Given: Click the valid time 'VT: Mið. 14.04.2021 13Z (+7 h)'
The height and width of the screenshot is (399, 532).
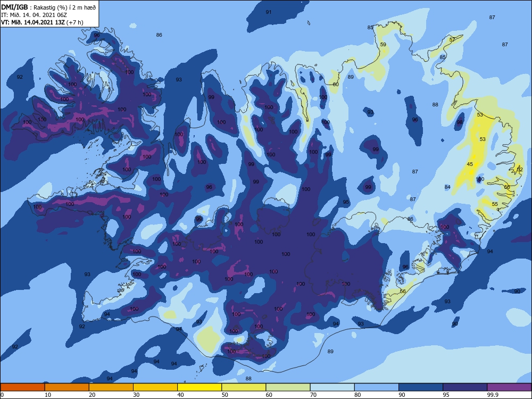Looking at the screenshot, I should pos(42,22).
